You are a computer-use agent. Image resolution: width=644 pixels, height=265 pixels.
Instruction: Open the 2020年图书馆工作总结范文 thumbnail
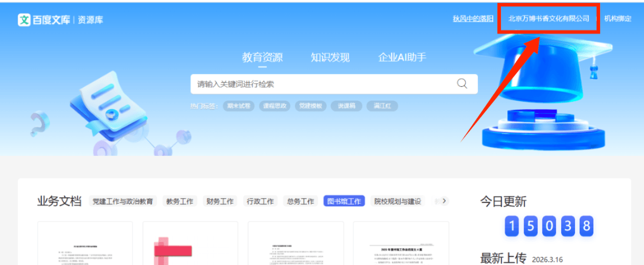click(x=401, y=243)
